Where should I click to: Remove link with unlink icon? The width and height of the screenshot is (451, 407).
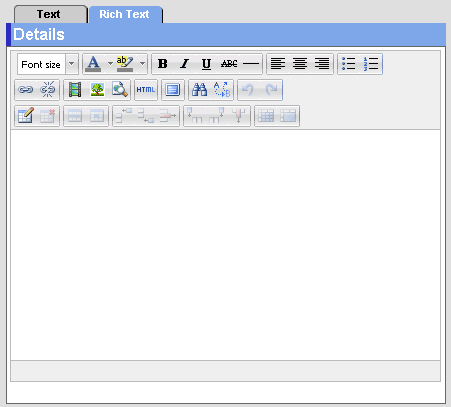[x=48, y=90]
